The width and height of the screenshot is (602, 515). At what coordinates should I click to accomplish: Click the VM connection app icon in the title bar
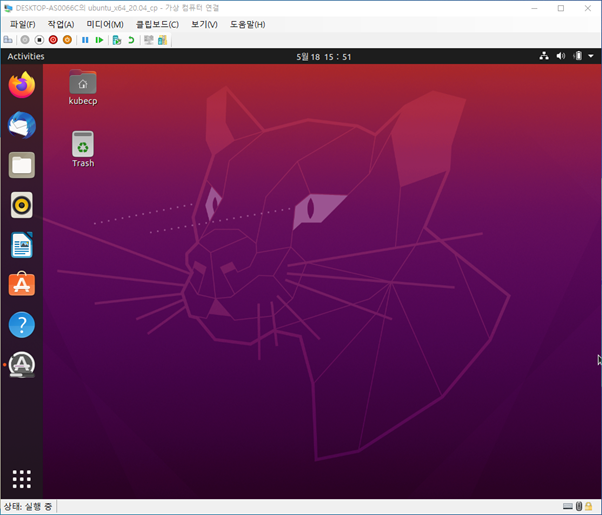click(8, 8)
